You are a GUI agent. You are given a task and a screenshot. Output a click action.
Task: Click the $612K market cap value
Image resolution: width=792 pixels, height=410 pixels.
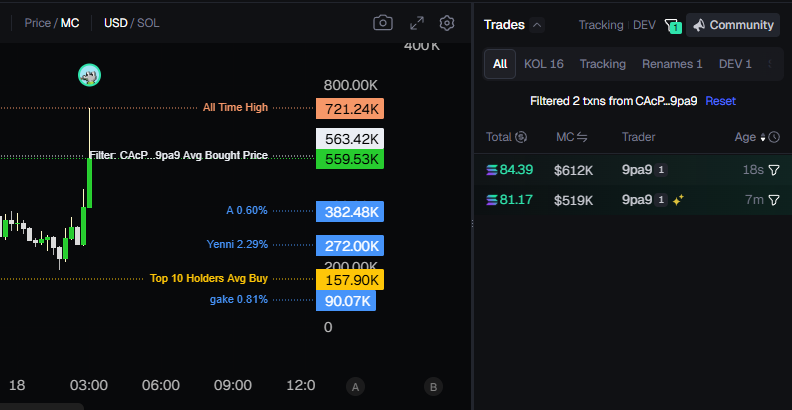tap(573, 171)
